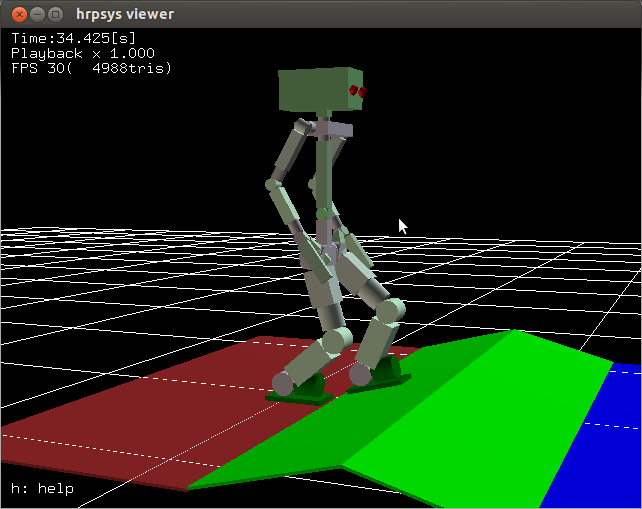
Task: Click the FPS triangle count line
Action: 91,68
